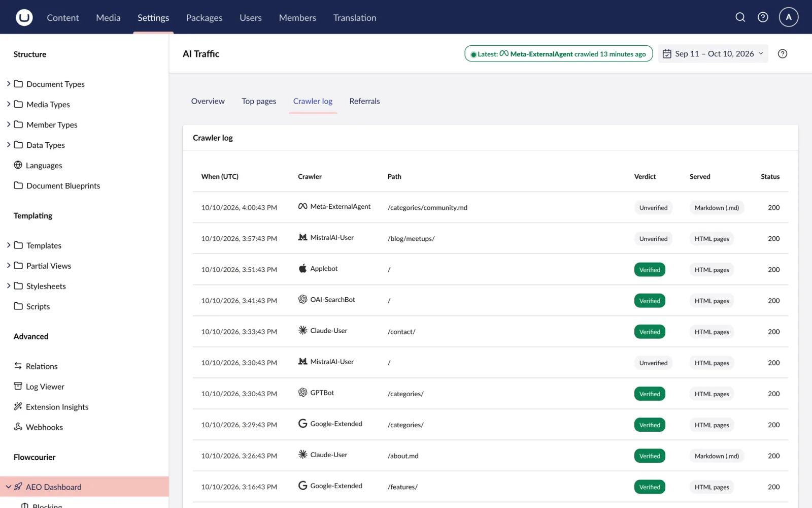Open the Packages section
The width and height of the screenshot is (812, 508).
click(204, 18)
